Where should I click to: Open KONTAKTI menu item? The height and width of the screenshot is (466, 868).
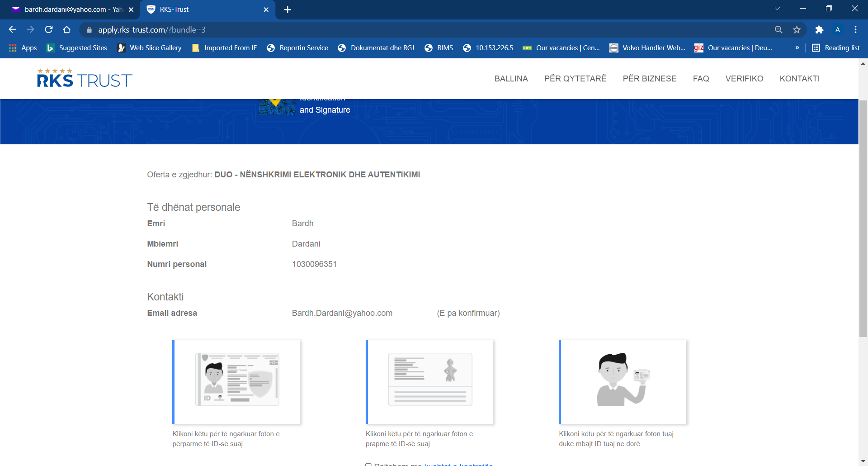coord(799,79)
